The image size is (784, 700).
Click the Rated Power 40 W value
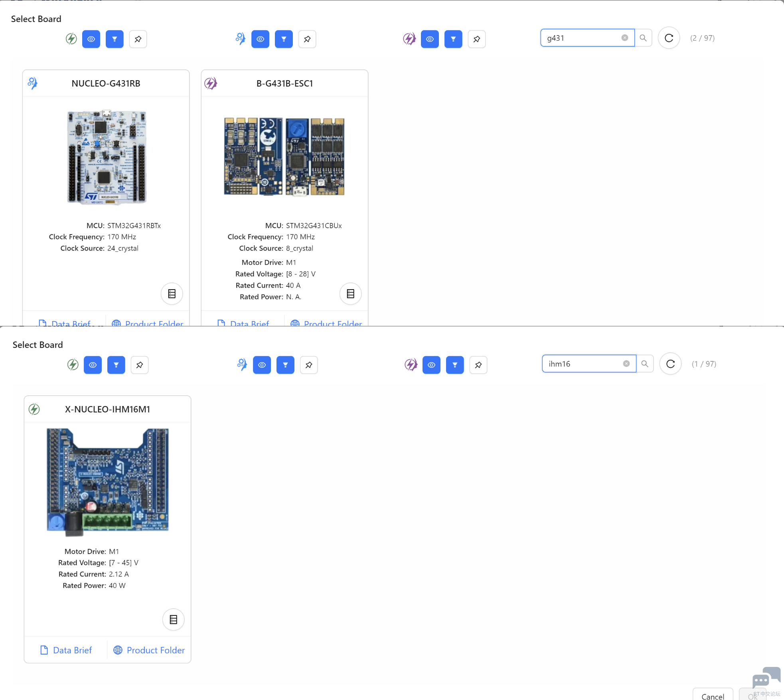[117, 586]
